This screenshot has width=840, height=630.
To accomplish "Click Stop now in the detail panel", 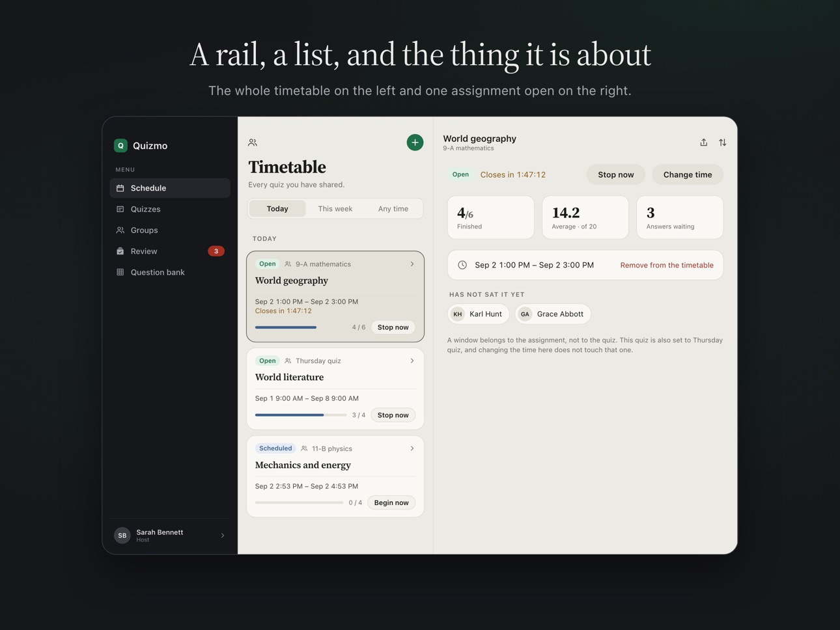I will pos(616,174).
